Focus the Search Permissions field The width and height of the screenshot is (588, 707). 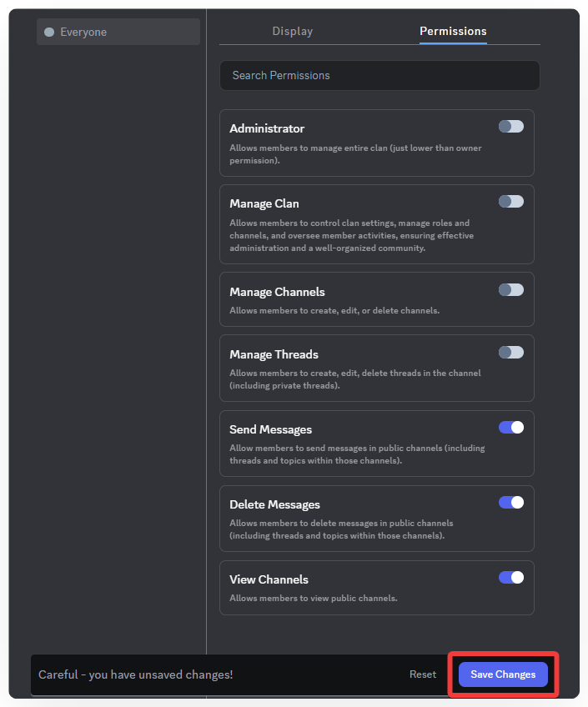[x=379, y=75]
